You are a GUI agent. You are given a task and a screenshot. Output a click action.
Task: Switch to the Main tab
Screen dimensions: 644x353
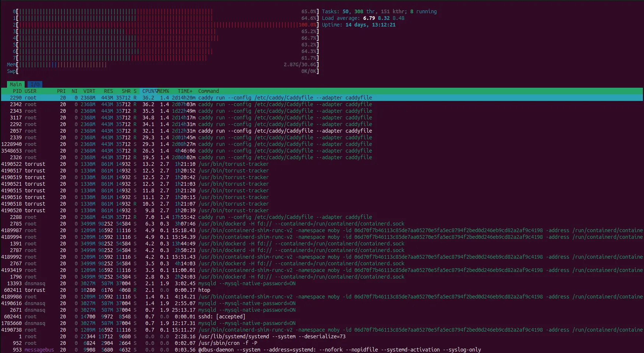click(x=16, y=84)
